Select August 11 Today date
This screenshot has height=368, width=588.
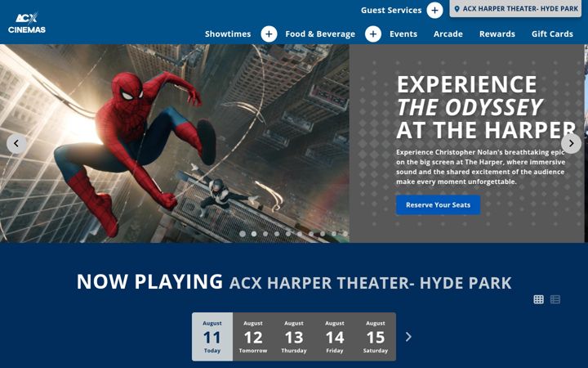[x=212, y=337]
